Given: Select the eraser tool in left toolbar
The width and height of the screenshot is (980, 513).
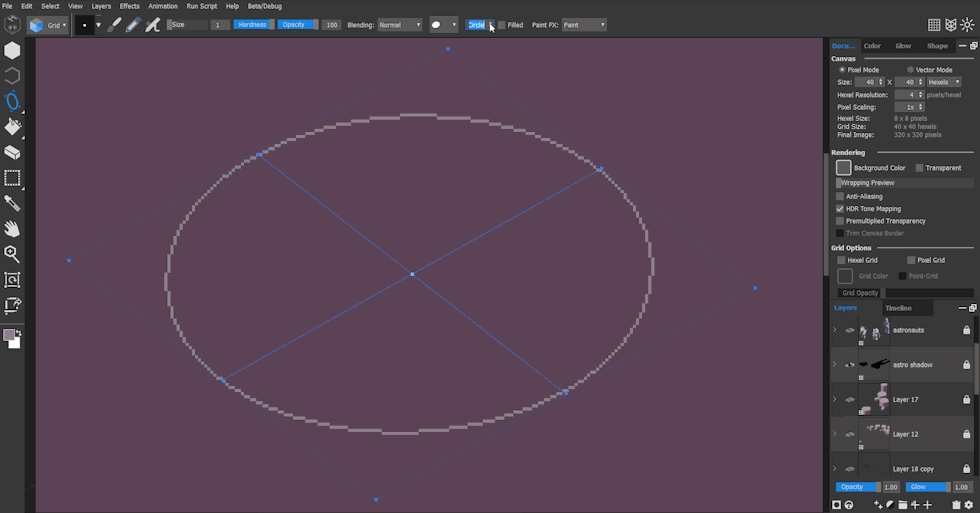Looking at the screenshot, I should pos(13,153).
